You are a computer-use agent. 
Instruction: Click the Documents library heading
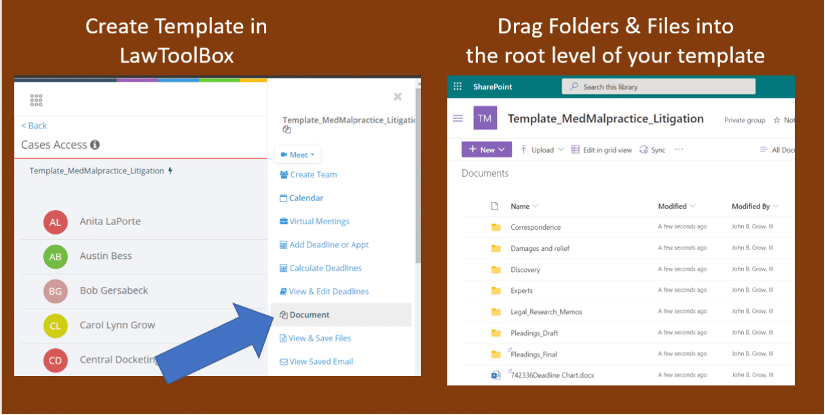point(485,173)
